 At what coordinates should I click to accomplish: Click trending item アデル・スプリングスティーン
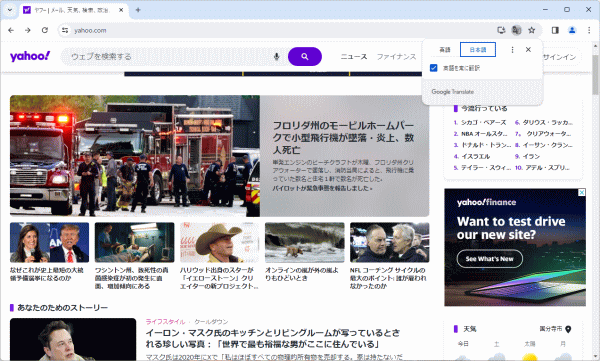pos(548,168)
